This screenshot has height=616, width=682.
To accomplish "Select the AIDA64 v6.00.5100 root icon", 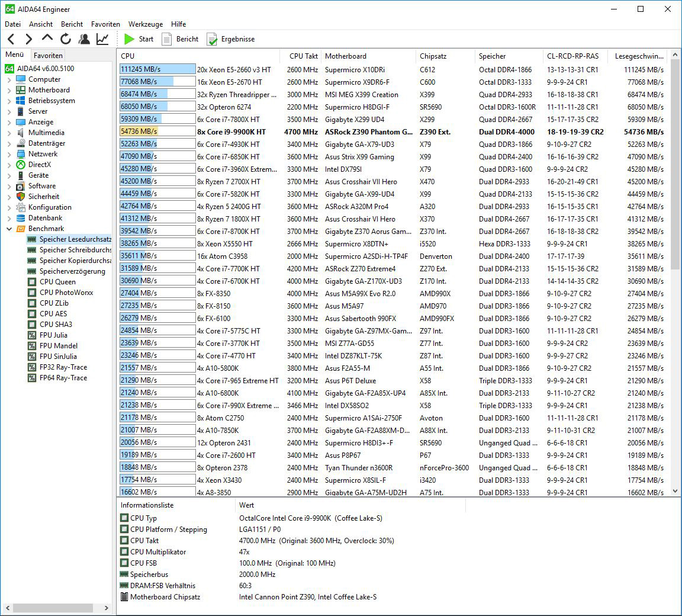I will (9, 69).
